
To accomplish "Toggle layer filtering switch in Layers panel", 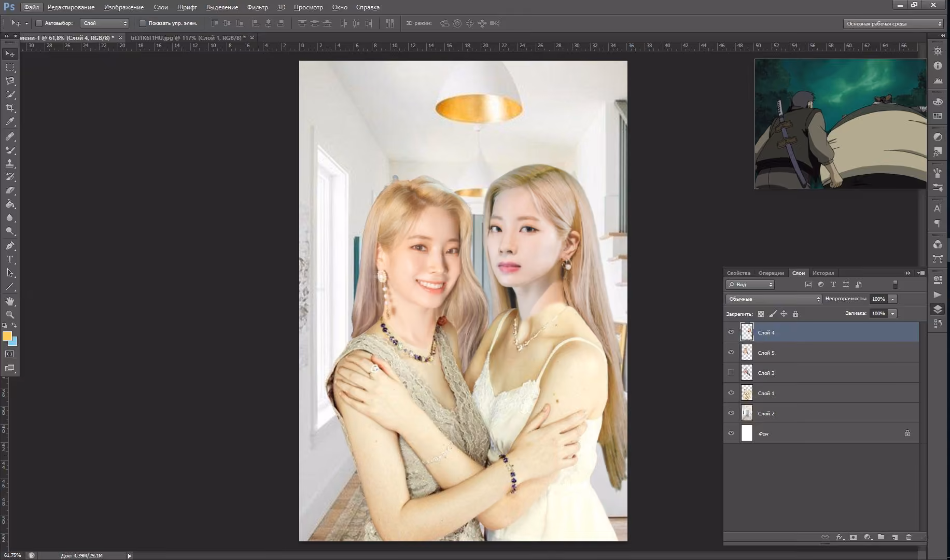I will 895,284.
